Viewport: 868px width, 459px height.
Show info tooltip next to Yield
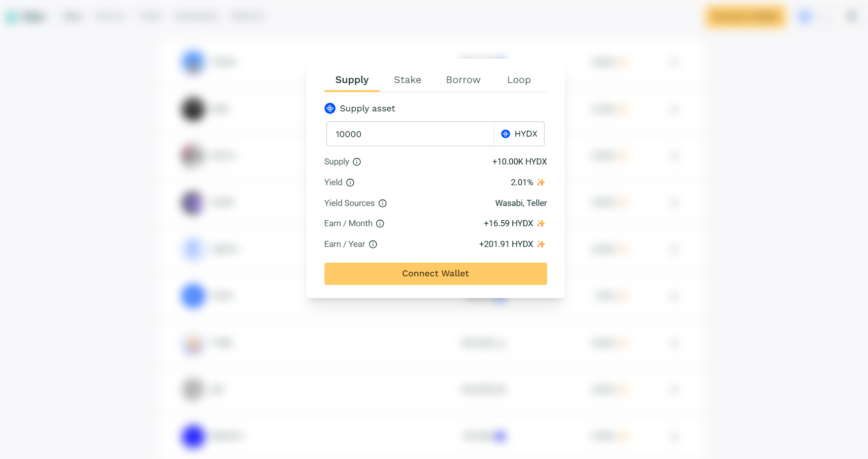(350, 183)
